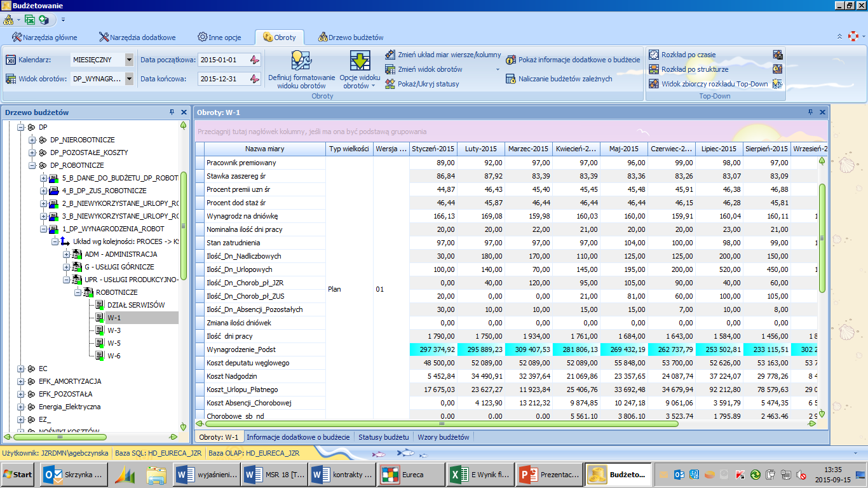Switch to Narzędzia główne ribbon tab
This screenshot has height=488, width=868.
coord(46,37)
